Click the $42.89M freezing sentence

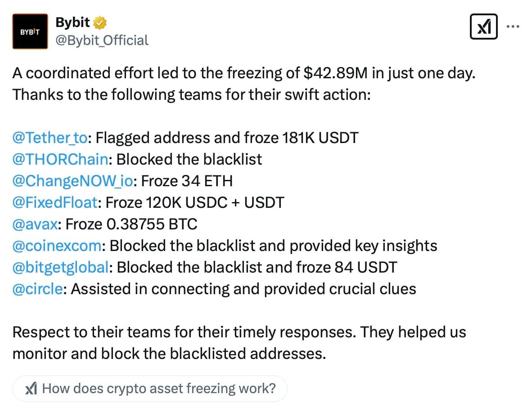click(x=243, y=73)
